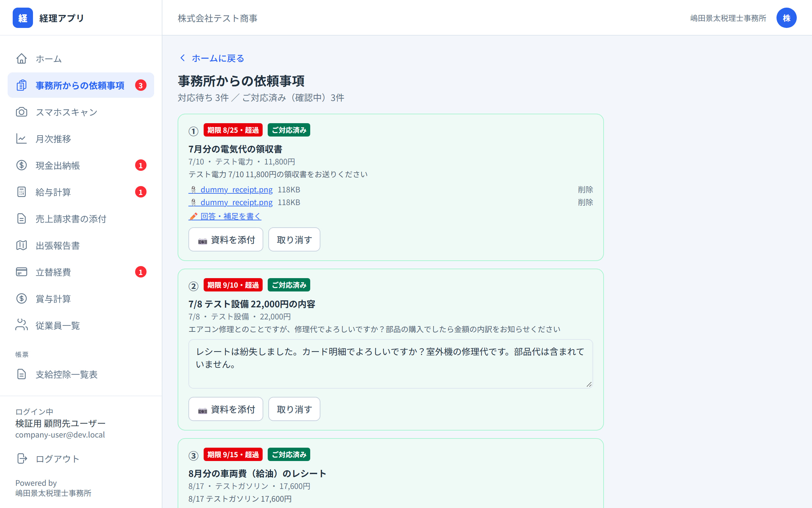Click 株式会社テスト商事 company name

[217, 18]
